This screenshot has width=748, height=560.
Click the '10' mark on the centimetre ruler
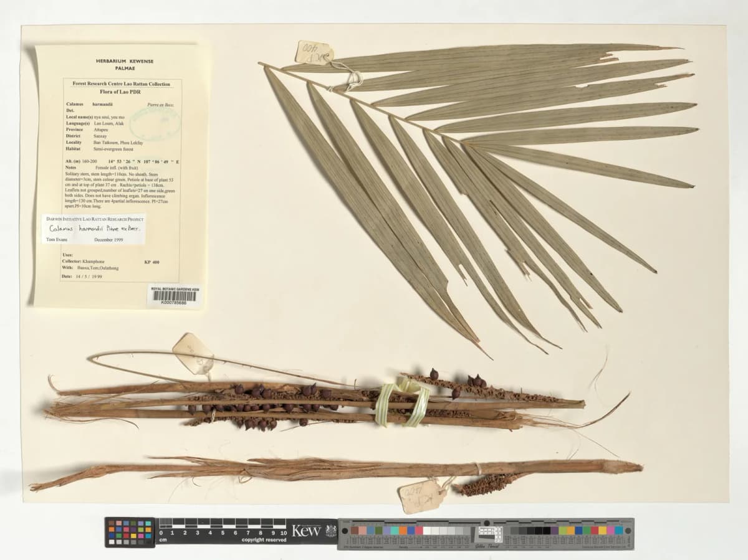point(284,533)
